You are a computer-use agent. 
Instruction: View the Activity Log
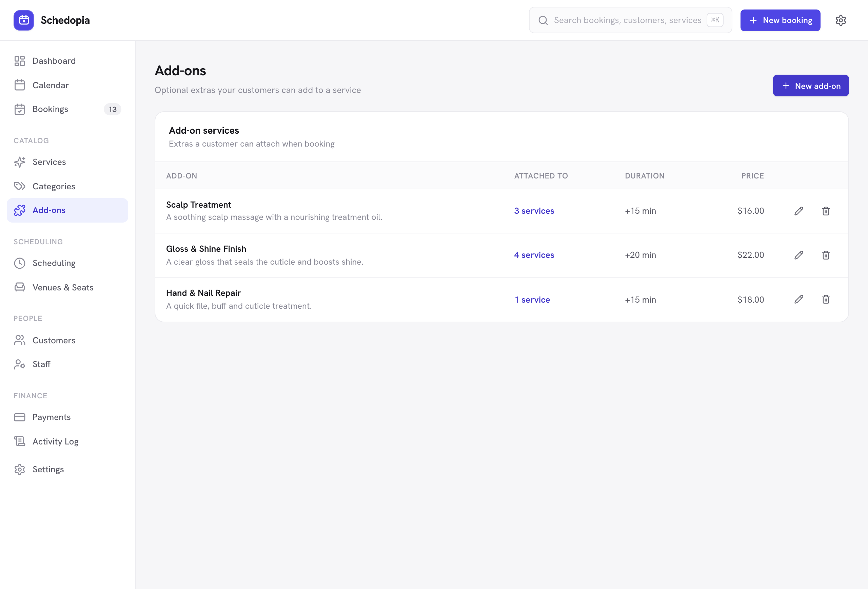point(67,441)
